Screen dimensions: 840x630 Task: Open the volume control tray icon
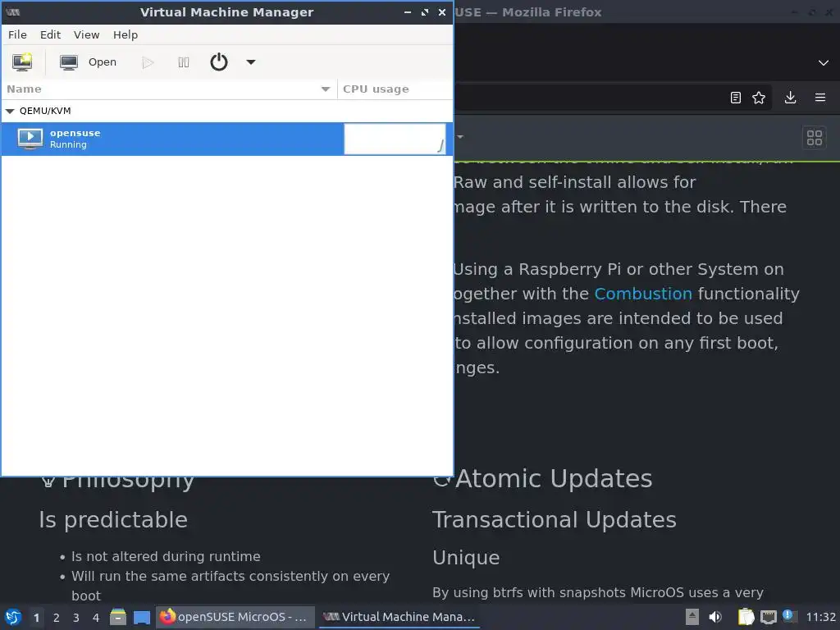715,617
